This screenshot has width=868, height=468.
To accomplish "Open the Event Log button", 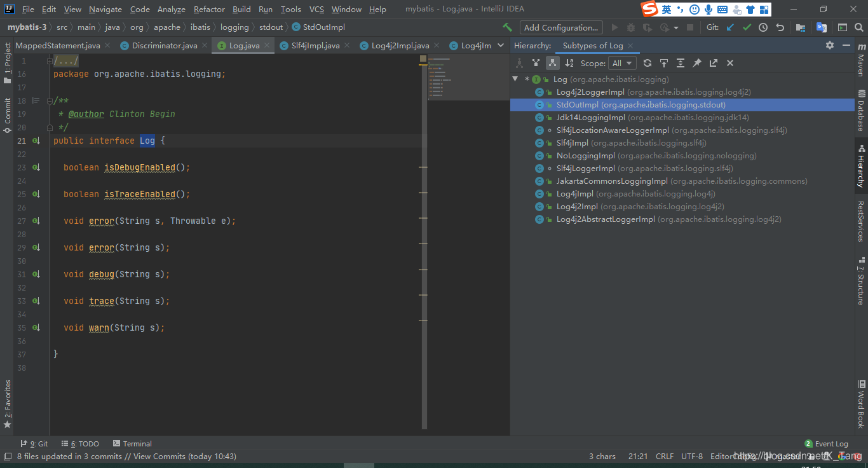I will coord(826,443).
